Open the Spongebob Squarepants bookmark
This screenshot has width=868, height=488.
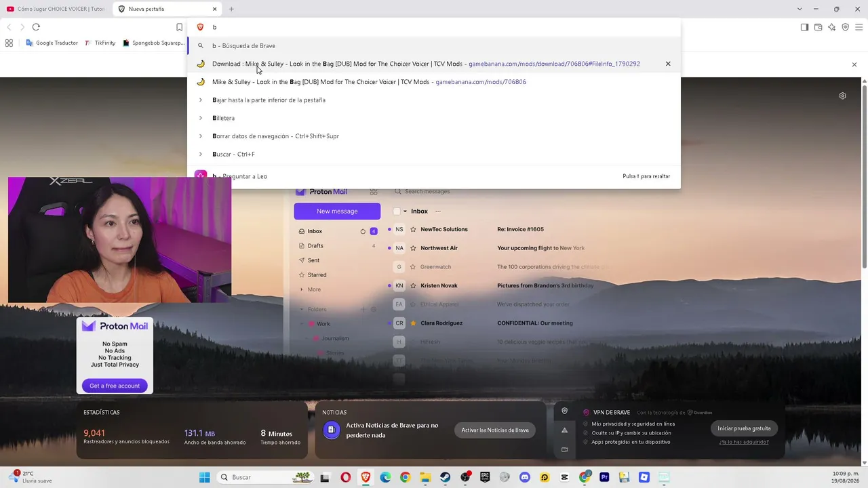click(154, 43)
